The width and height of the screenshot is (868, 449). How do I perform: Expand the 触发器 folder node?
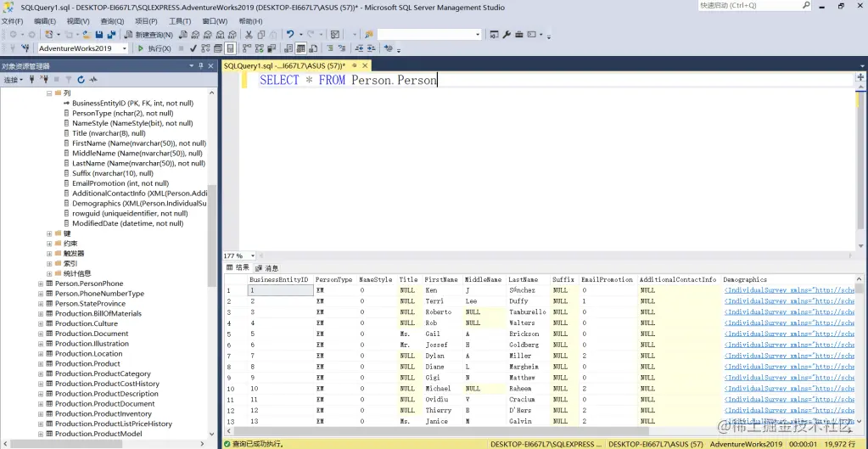pos(49,254)
